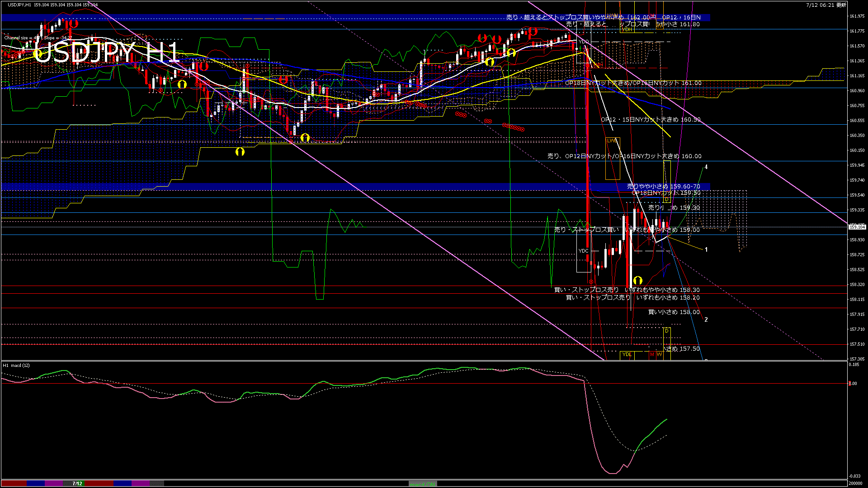Screen dimensions: 868x488
Task: Select the 買い小さめ 158.00 level label
Action: (x=674, y=312)
